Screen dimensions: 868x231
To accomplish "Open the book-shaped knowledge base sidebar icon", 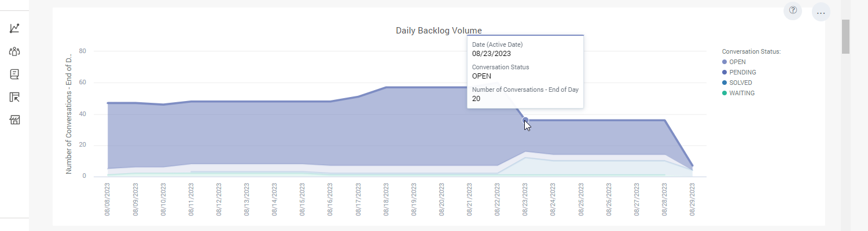I will pyautogui.click(x=15, y=74).
